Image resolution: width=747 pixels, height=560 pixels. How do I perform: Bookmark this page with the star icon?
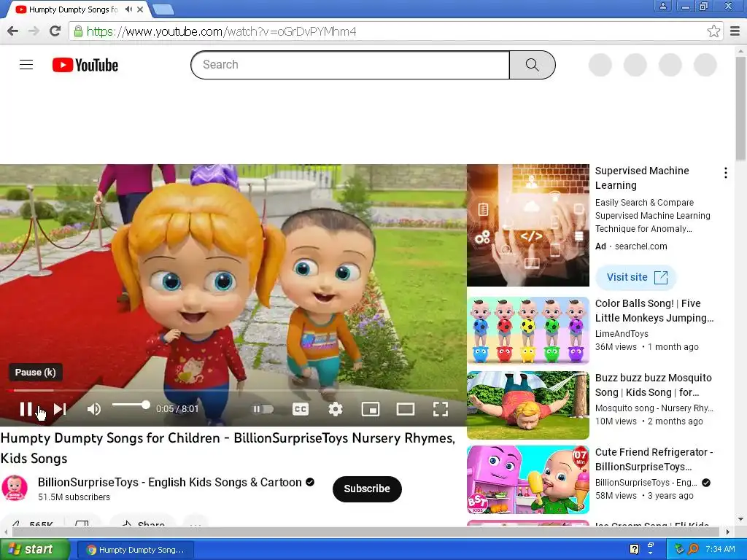pos(713,31)
